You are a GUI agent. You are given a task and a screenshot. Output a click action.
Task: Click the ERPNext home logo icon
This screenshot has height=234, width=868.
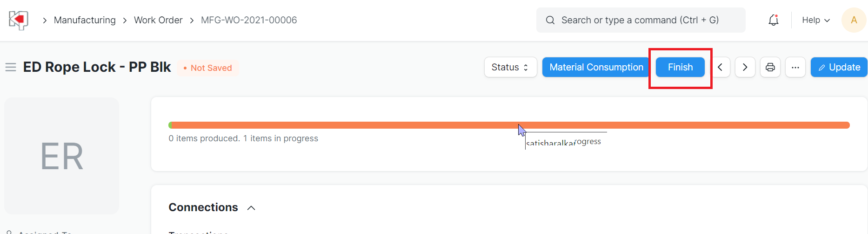click(x=19, y=20)
